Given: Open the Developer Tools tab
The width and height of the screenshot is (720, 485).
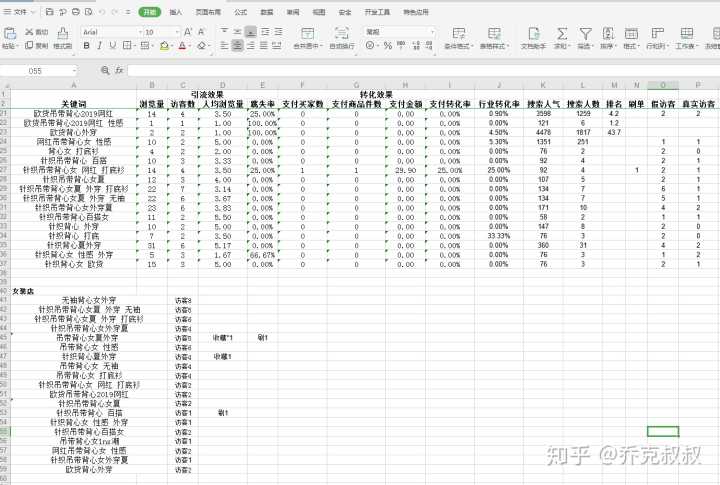Looking at the screenshot, I should tap(377, 12).
